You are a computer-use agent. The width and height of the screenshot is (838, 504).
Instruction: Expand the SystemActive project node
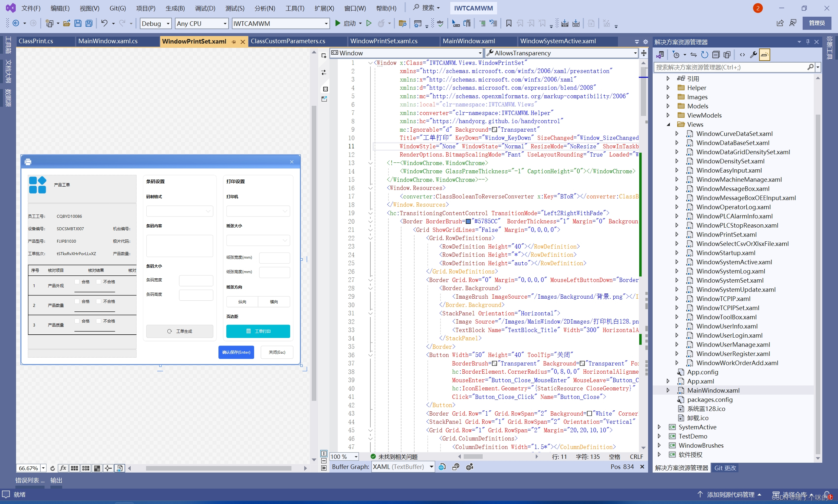point(659,427)
